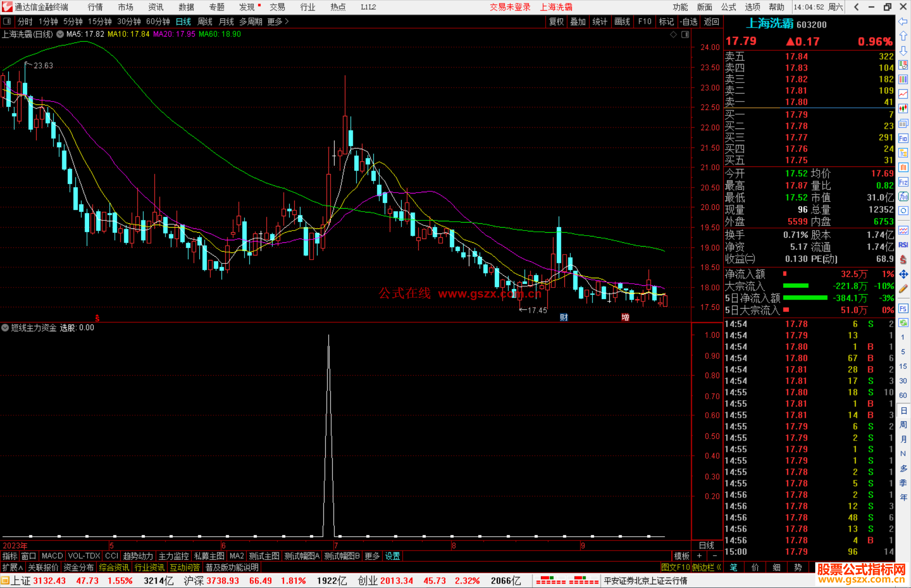
Task: Open the f(x) formula sidebar icon
Action: click(903, 196)
